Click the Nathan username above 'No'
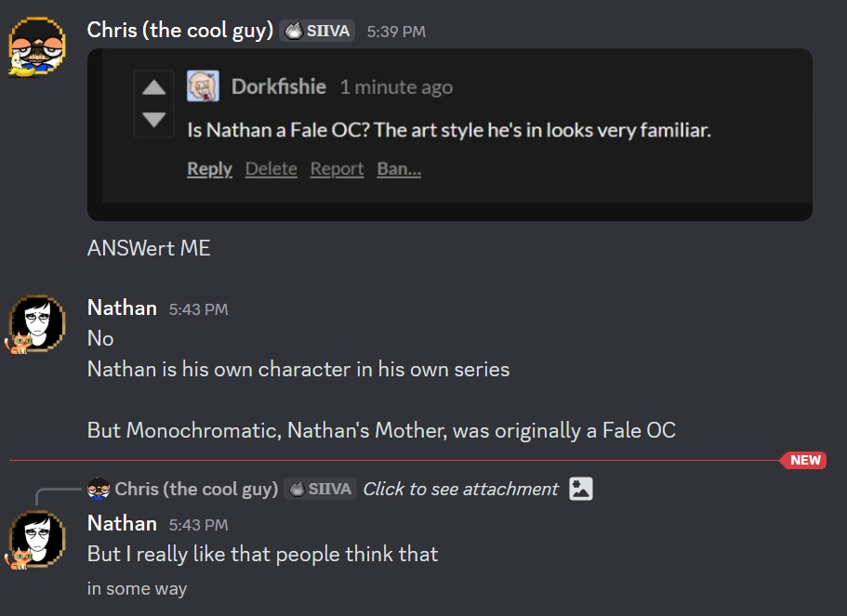The height and width of the screenshot is (616, 847). click(122, 308)
